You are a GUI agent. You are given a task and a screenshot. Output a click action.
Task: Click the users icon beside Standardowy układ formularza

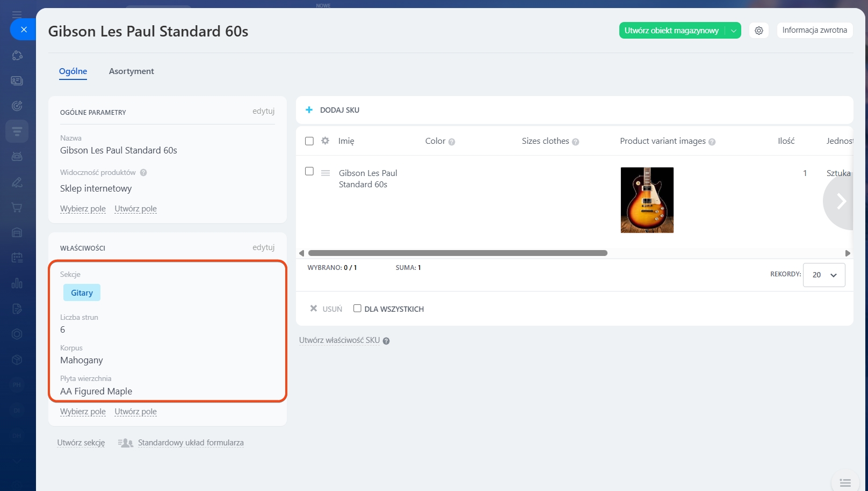(x=125, y=443)
